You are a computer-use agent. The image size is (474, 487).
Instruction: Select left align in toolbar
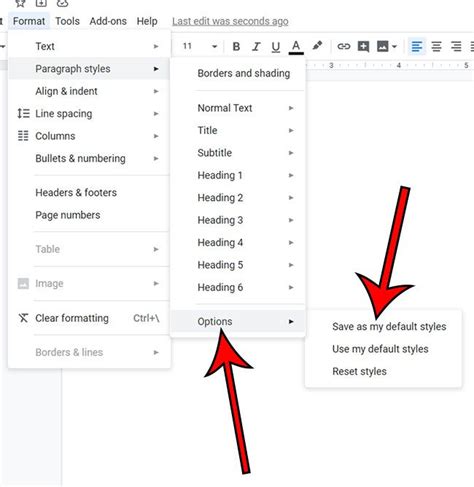click(417, 46)
